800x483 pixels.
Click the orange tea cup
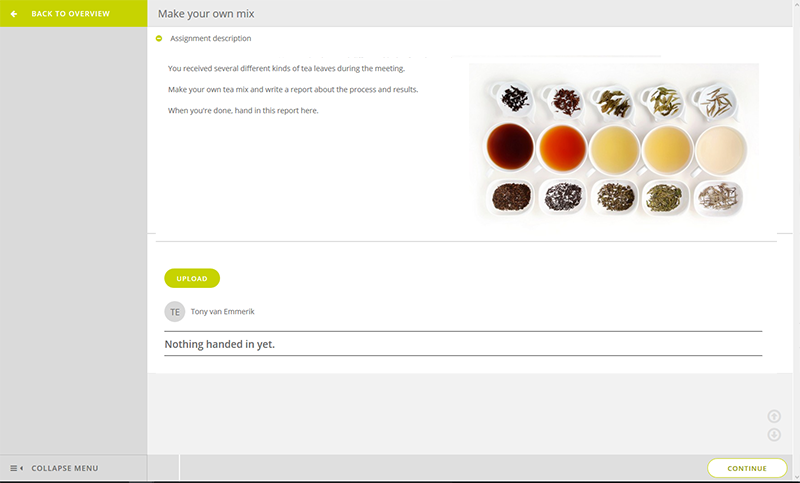[x=562, y=148]
